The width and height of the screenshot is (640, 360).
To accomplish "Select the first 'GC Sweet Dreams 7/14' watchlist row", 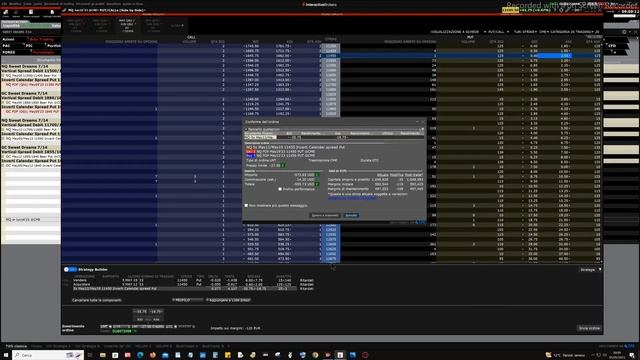I will point(31,93).
